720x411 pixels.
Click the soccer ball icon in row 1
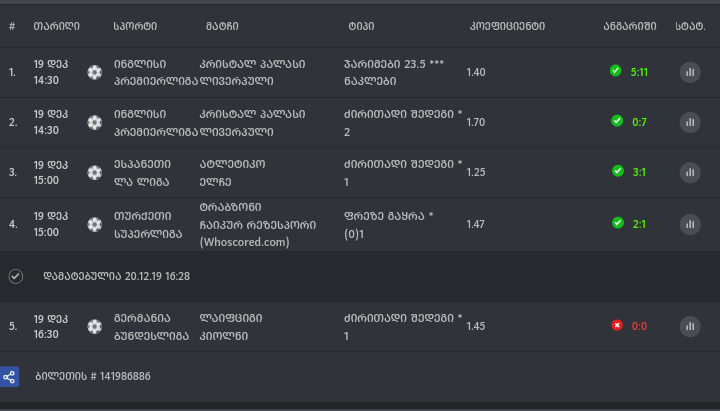[95, 72]
